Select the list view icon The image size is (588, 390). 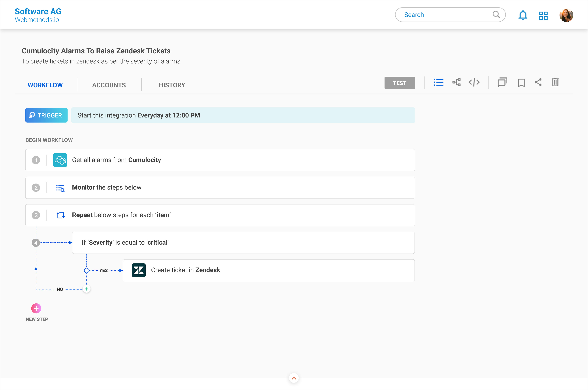(438, 82)
